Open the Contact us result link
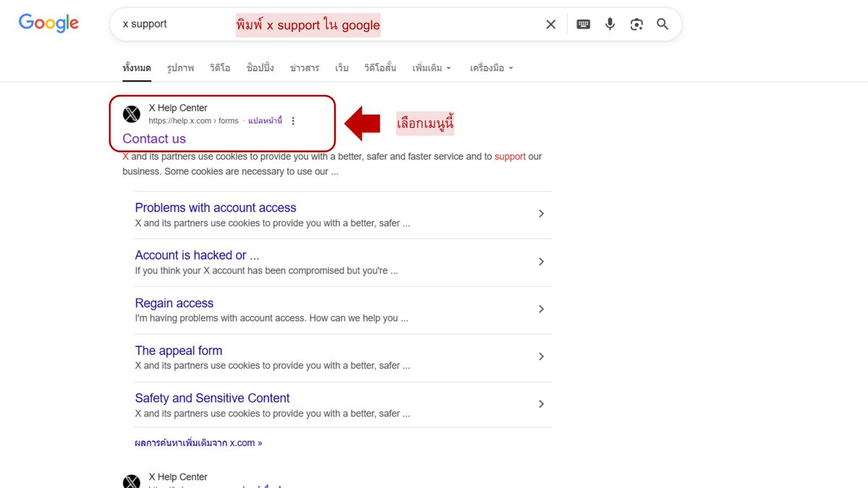The height and width of the screenshot is (488, 868). pos(154,139)
